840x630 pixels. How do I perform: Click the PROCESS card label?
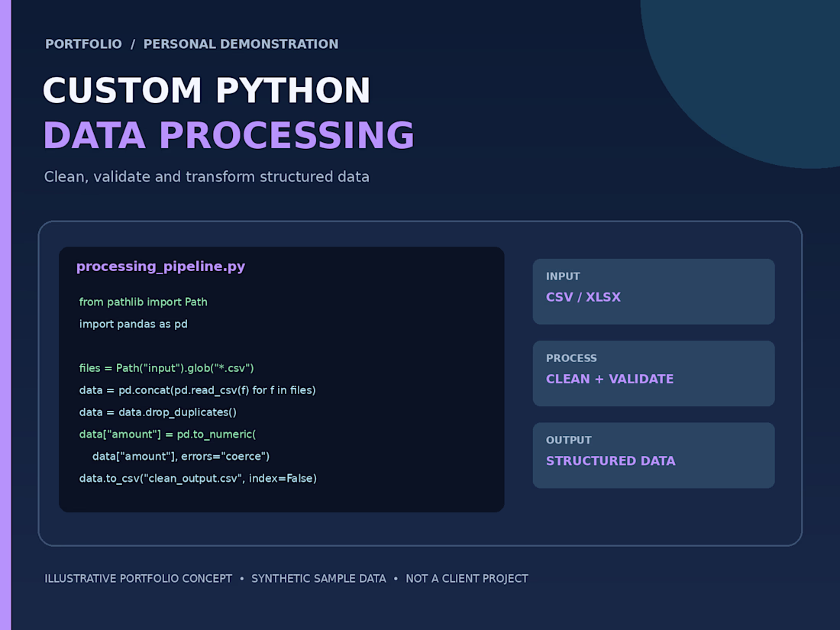572,358
